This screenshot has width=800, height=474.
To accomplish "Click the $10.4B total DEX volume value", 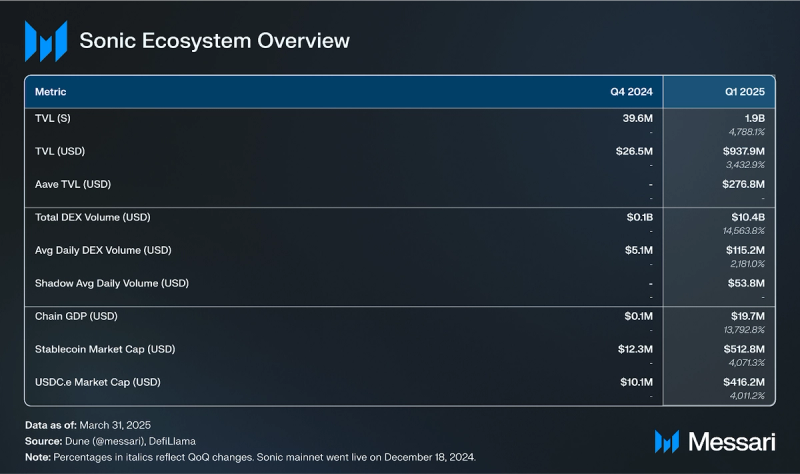I will pos(747,217).
